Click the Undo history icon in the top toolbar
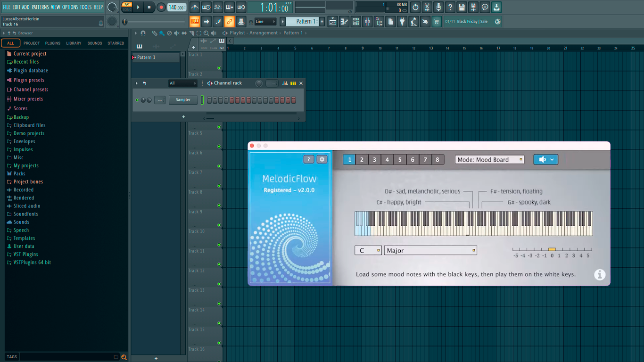The image size is (644, 362). 415,8
